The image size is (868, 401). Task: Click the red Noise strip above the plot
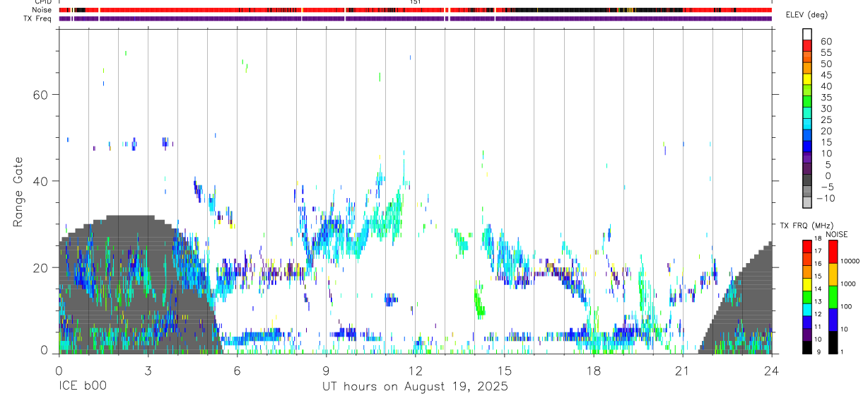(415, 10)
